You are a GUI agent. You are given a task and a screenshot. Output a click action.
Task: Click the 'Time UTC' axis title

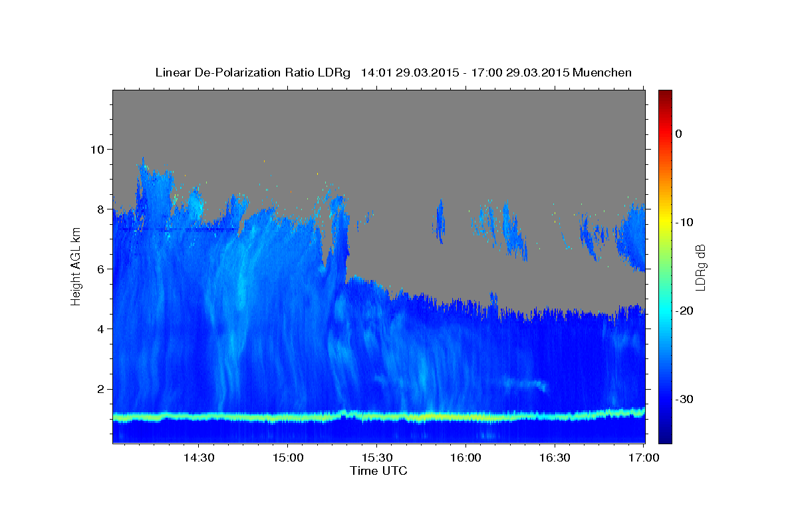[378, 471]
